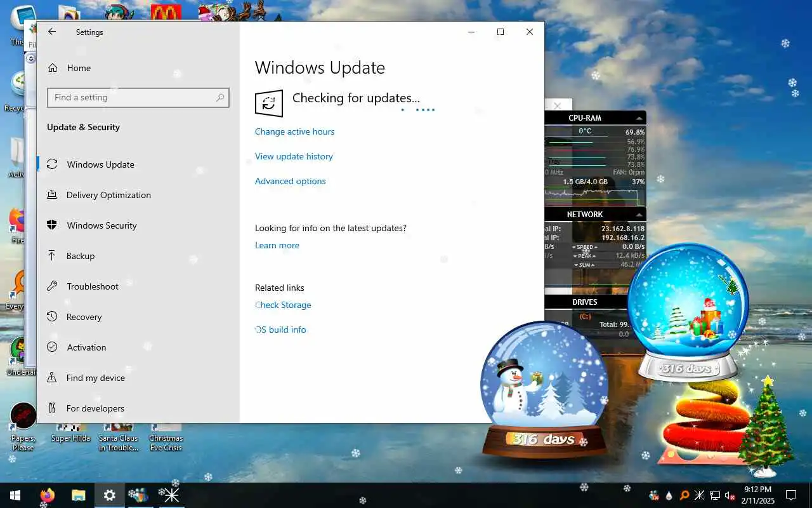Change the SUM selector in network widget
Image resolution: width=812 pixels, height=508 pixels.
[585, 265]
